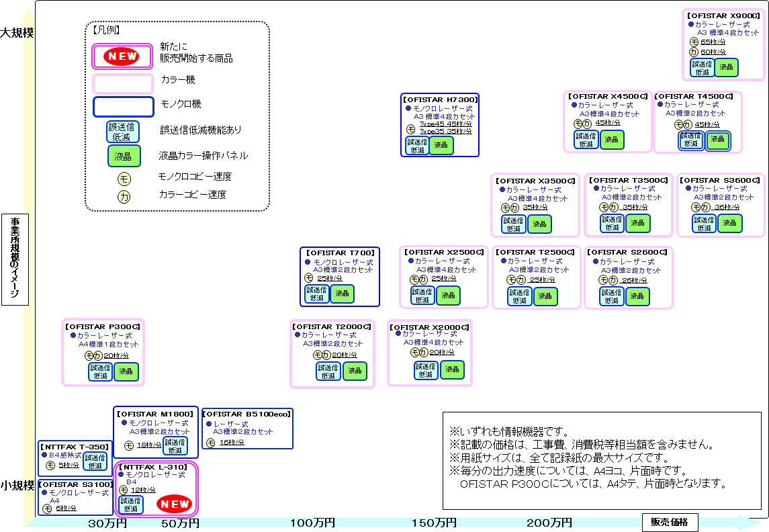769x532 pixels.
Task: Click the 30万円 price axis label
Action: (107, 524)
